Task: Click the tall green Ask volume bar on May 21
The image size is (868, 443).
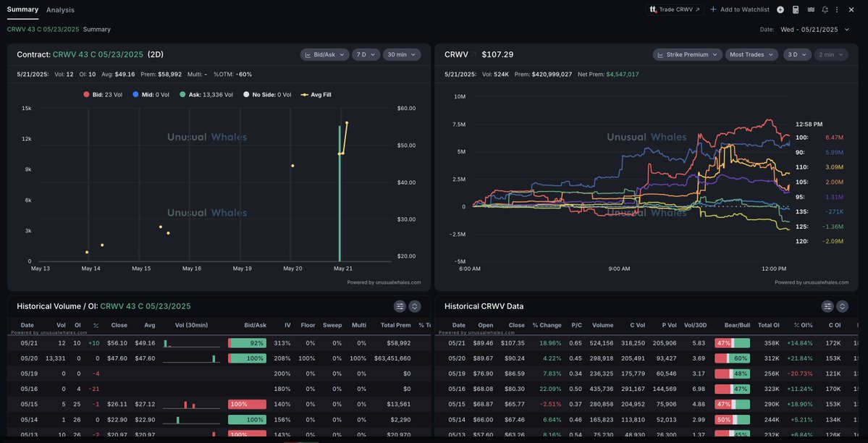Action: [340, 193]
